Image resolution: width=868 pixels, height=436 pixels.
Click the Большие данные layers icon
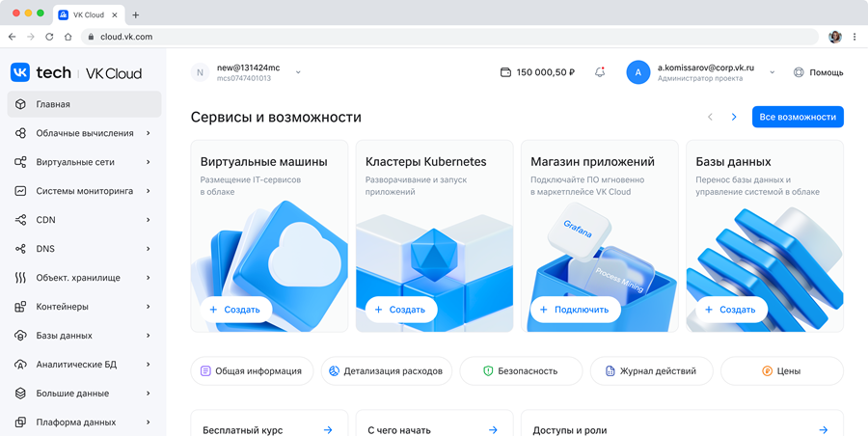20,394
